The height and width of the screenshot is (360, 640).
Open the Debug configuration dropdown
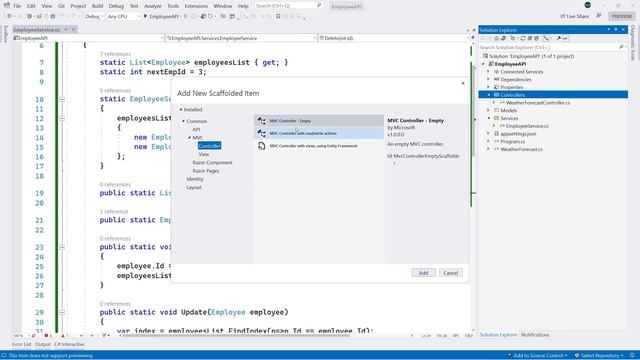pyautogui.click(x=94, y=16)
